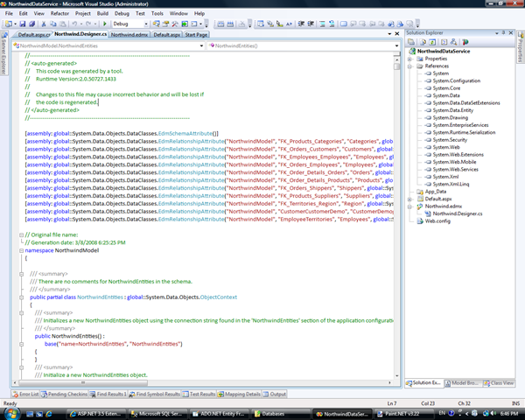Click the Paste toolbar icon

(63, 24)
